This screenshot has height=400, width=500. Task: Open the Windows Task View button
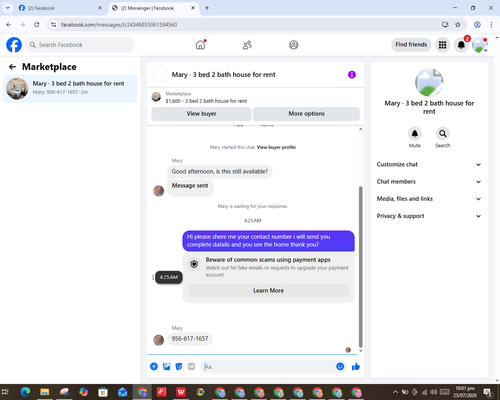click(5, 392)
